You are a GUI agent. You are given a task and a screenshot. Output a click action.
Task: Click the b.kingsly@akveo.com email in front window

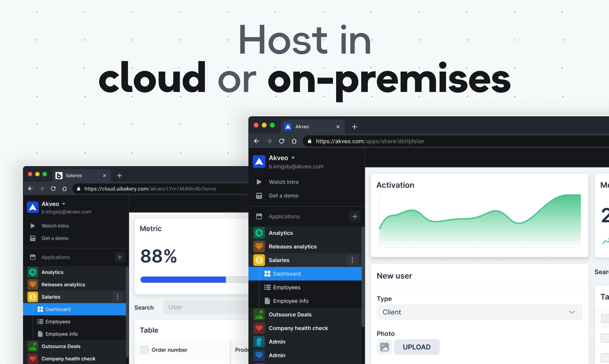tap(296, 166)
